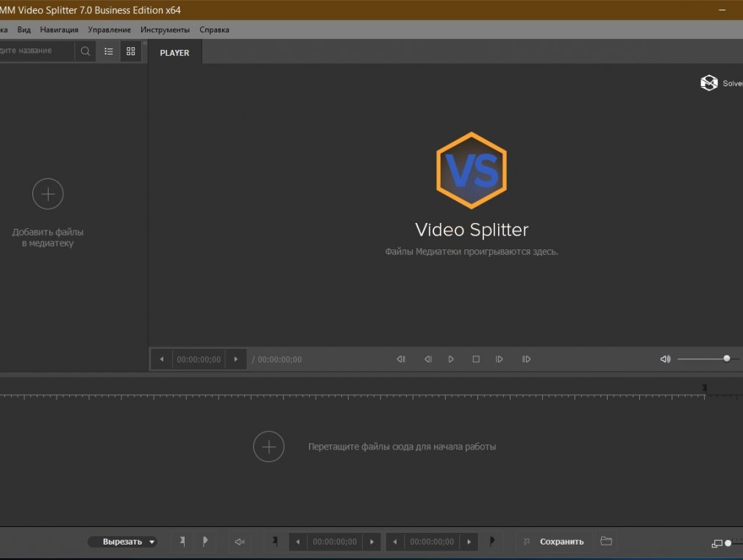Select the PLAYER tab
The image size is (743, 560).
point(175,53)
